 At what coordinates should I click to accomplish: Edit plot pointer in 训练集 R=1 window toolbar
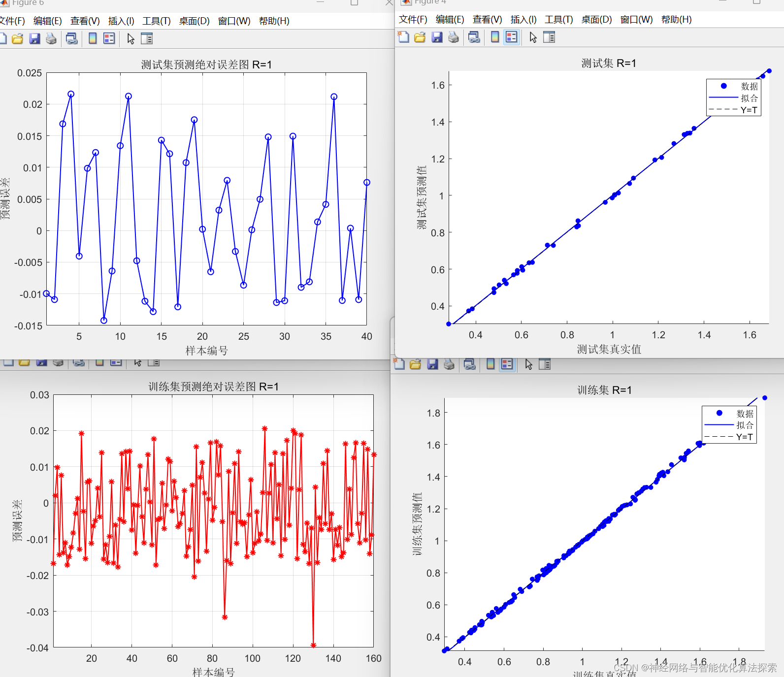tap(528, 364)
